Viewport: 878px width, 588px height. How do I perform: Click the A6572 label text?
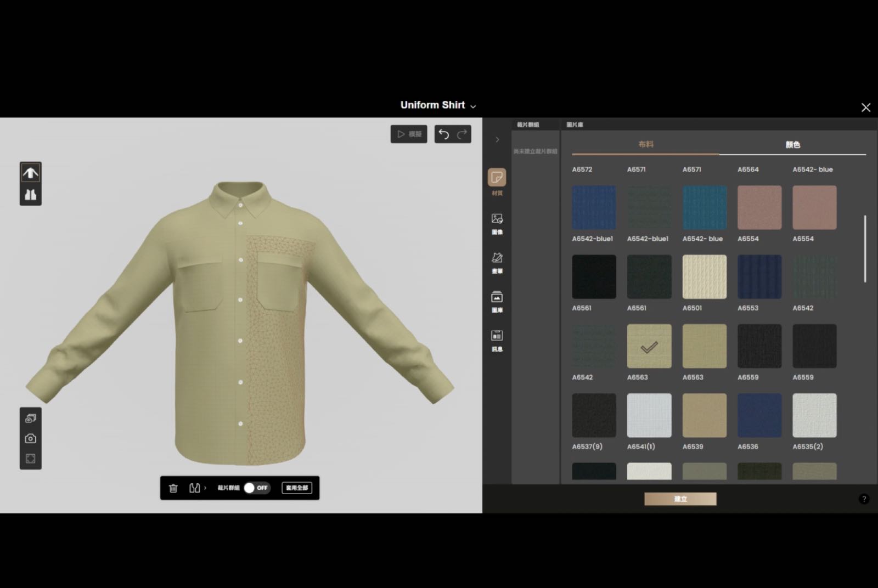(x=582, y=169)
